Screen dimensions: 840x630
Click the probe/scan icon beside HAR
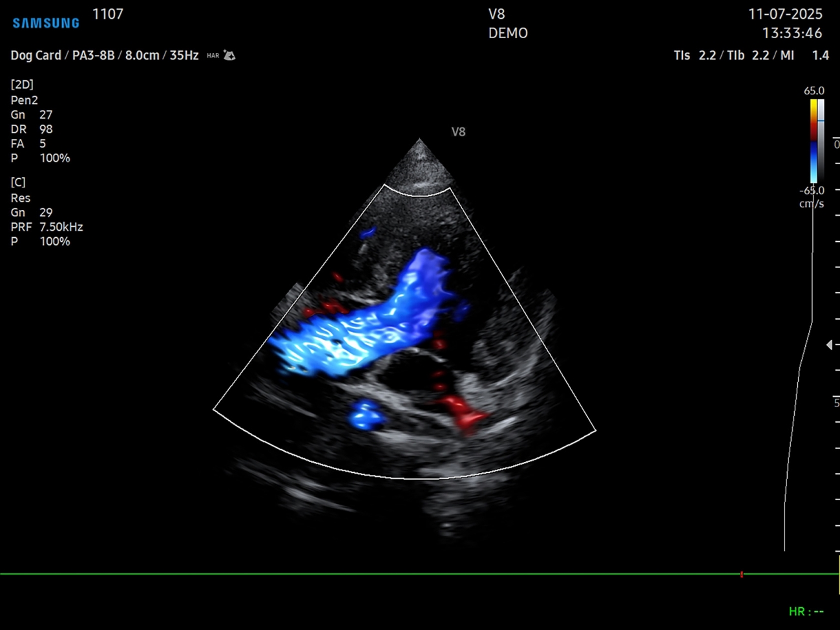(x=229, y=56)
